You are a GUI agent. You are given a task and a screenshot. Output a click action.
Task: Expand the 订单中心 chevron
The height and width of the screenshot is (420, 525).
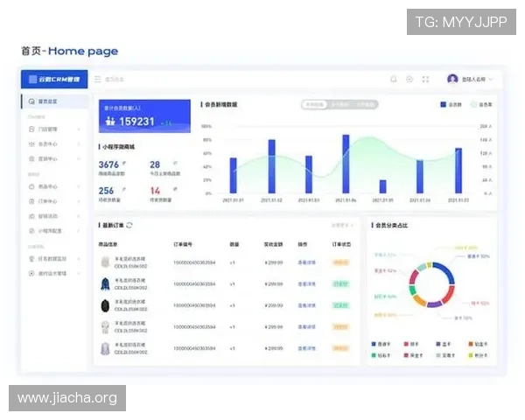pos(79,201)
